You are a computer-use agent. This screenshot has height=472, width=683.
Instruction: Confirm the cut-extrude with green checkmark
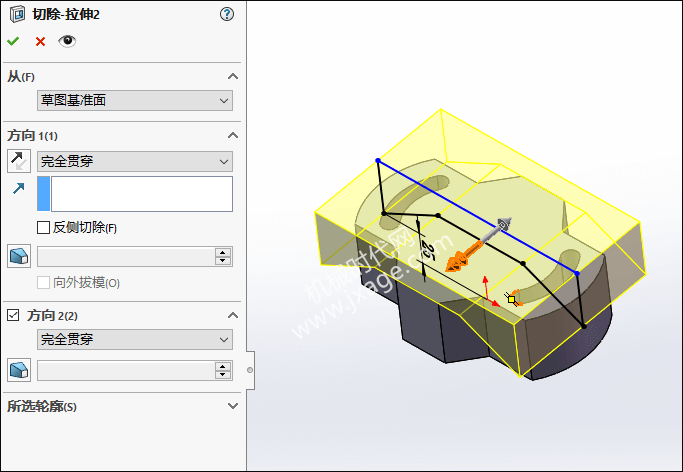click(x=13, y=41)
